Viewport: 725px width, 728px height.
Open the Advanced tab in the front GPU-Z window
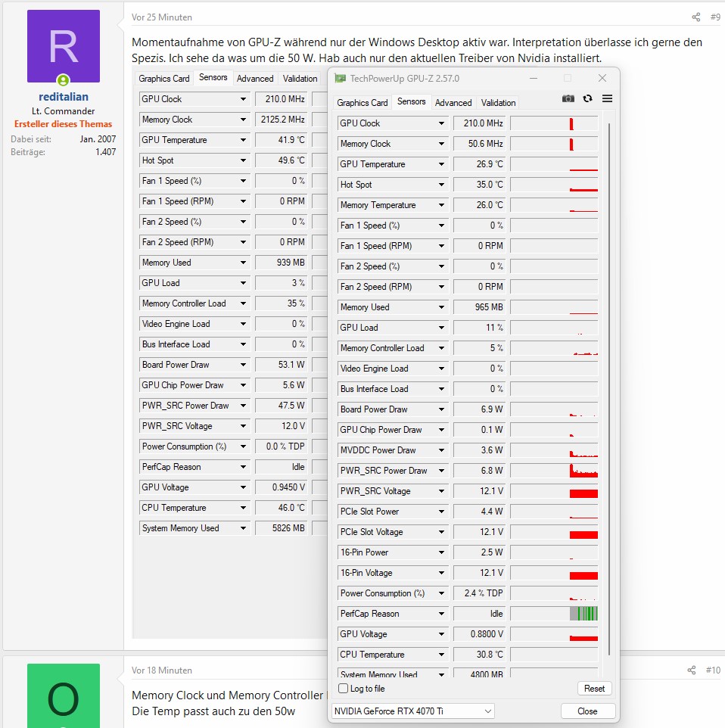pyautogui.click(x=453, y=103)
